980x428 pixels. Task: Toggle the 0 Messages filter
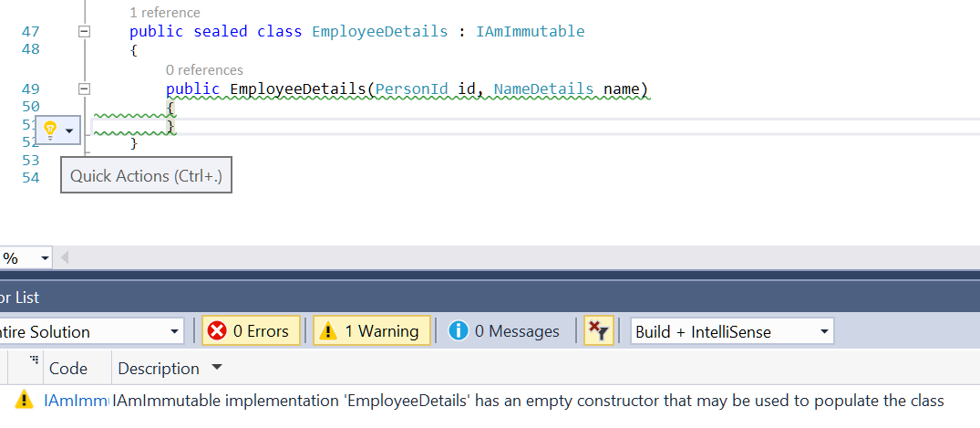(x=504, y=331)
